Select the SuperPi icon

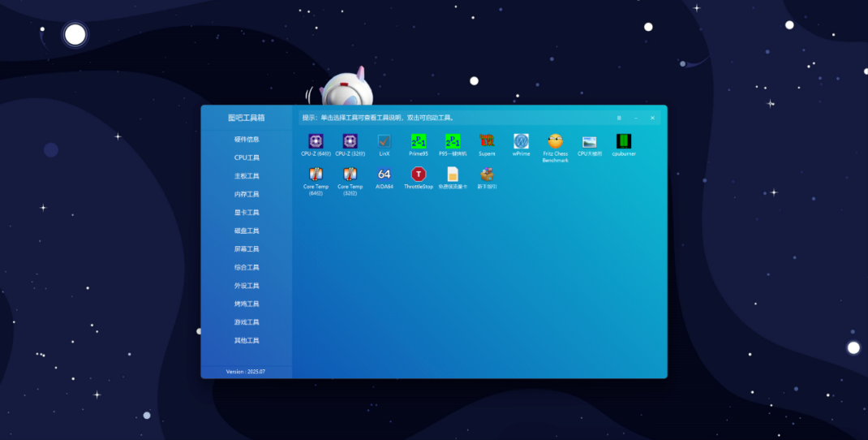click(488, 141)
